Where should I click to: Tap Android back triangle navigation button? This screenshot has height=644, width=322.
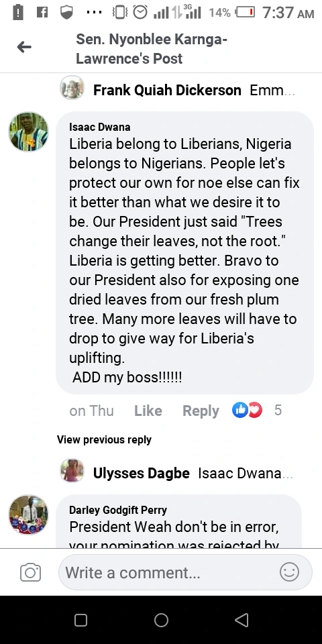point(242,620)
